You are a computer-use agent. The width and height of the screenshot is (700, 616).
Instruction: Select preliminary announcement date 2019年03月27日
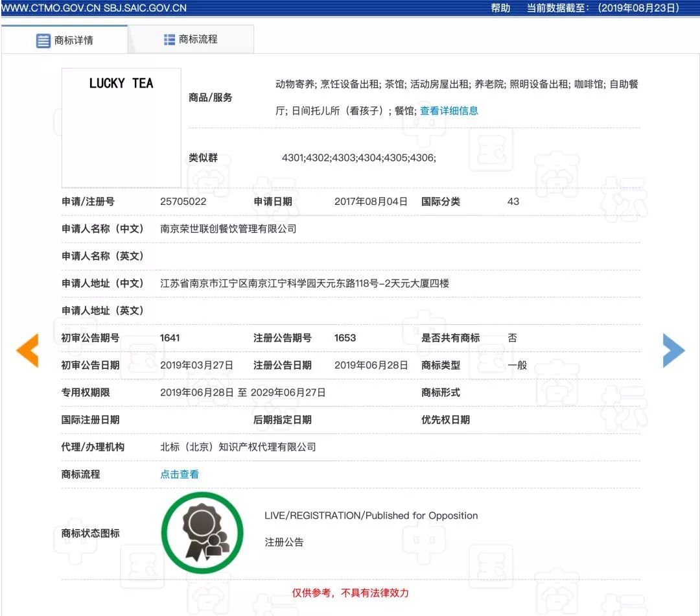pyautogui.click(x=196, y=365)
